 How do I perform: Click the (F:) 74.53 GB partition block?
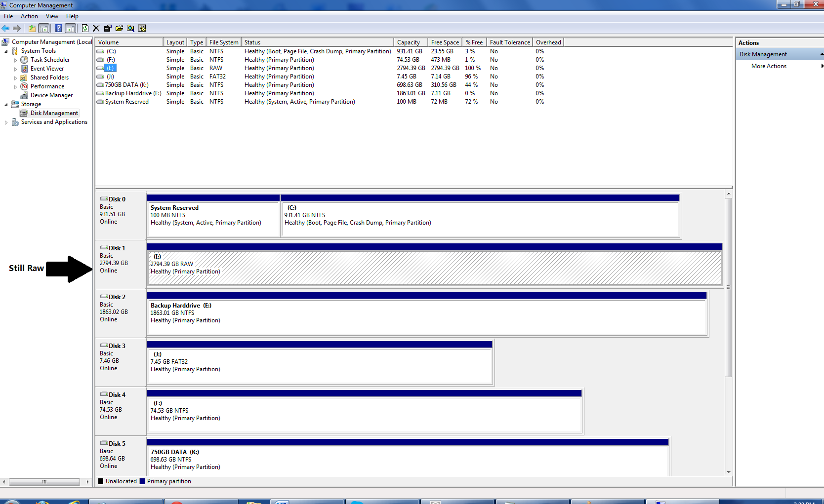tap(364, 411)
